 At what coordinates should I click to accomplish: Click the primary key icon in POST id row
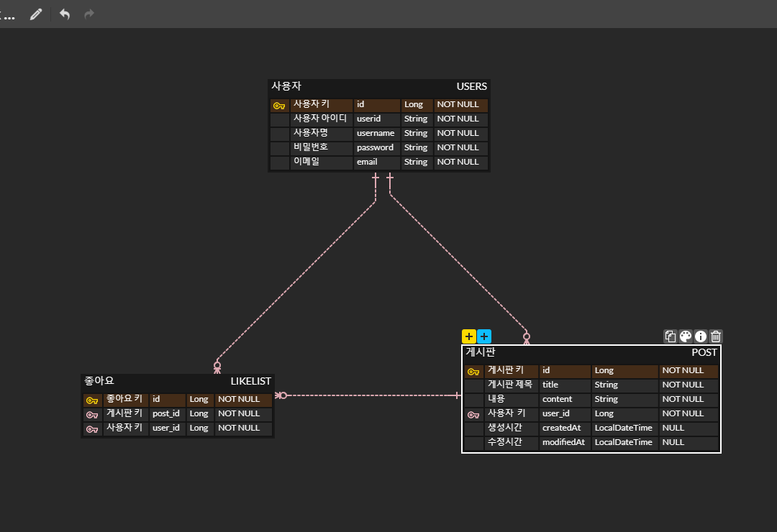473,372
